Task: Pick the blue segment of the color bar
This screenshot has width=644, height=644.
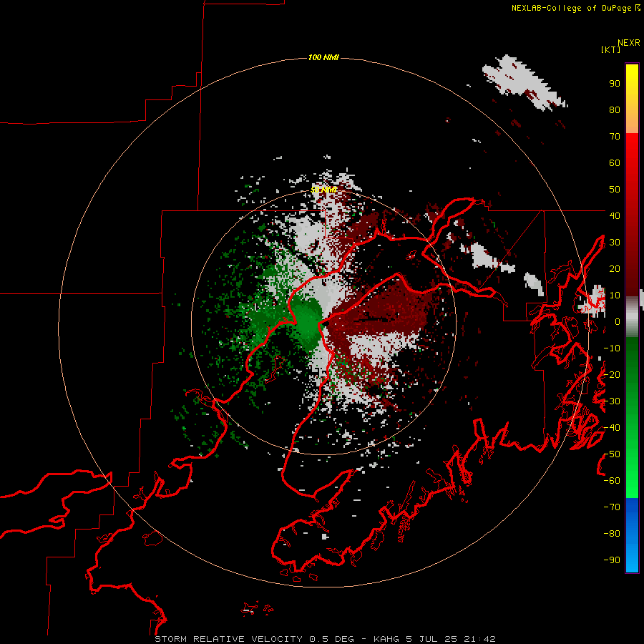Action: (x=632, y=535)
